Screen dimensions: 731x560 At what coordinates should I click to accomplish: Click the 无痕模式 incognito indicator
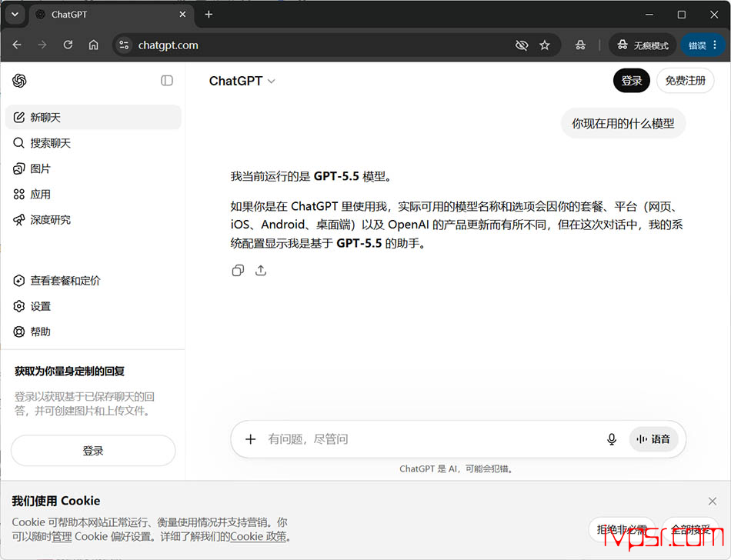click(643, 45)
